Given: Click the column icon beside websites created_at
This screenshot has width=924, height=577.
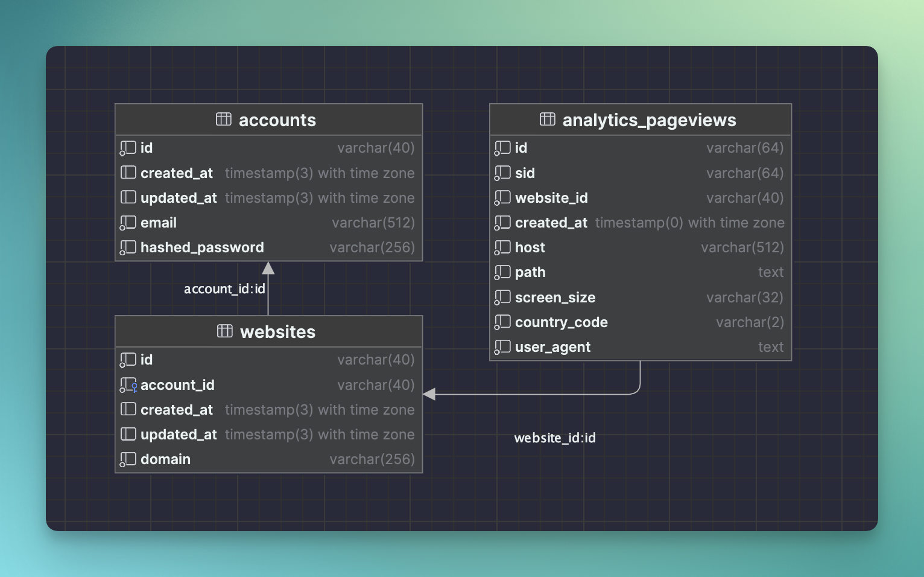Looking at the screenshot, I should pyautogui.click(x=128, y=409).
